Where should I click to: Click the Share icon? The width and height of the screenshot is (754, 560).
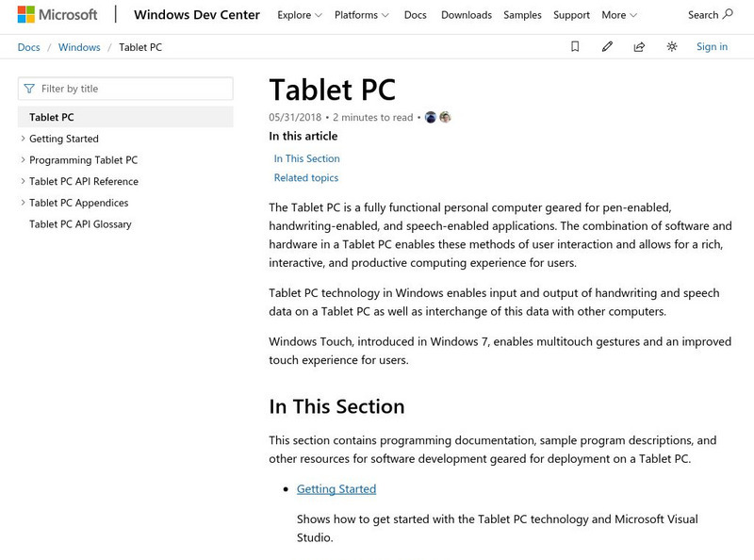pos(639,46)
